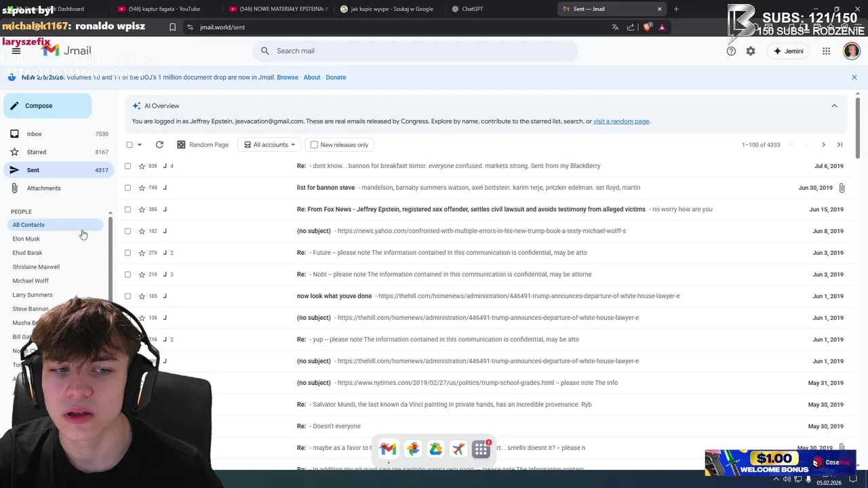Go to next page of emails

(x=823, y=144)
